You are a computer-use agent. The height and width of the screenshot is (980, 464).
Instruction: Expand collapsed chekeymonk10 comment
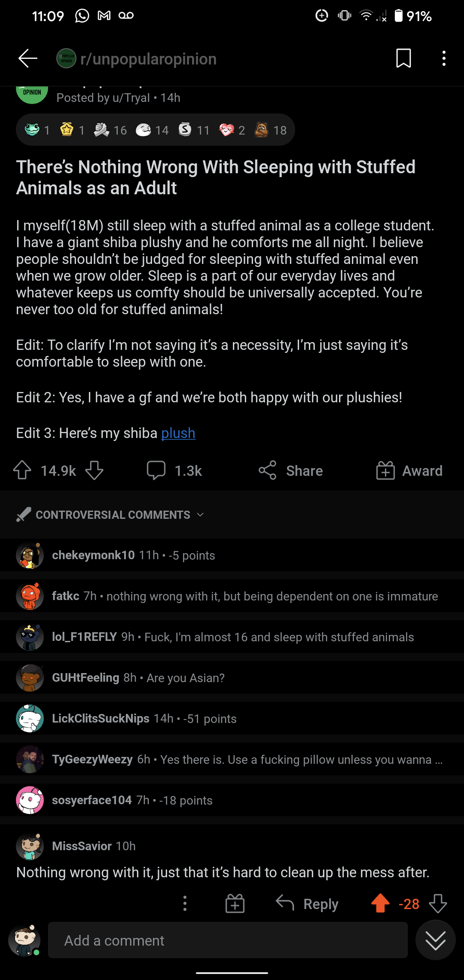click(x=133, y=555)
